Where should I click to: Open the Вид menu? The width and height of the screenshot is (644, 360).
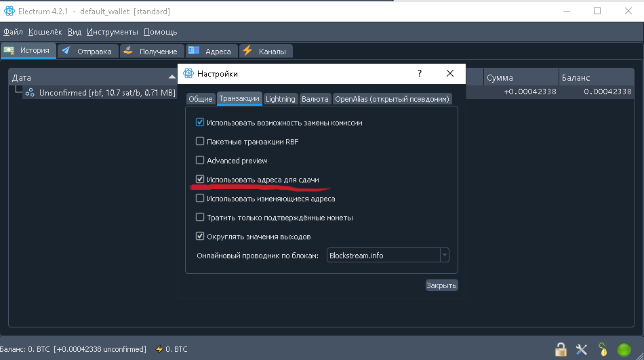[x=75, y=32]
